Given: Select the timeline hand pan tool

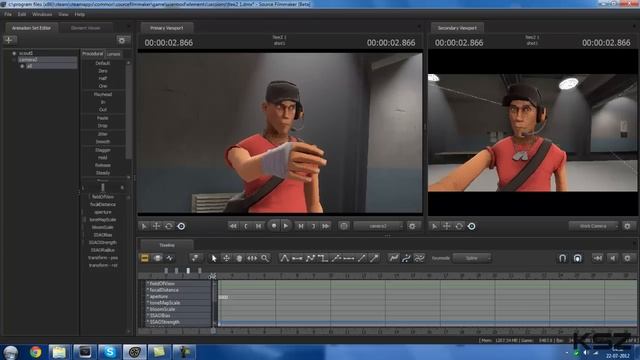Looking at the screenshot, I should coord(239,258).
